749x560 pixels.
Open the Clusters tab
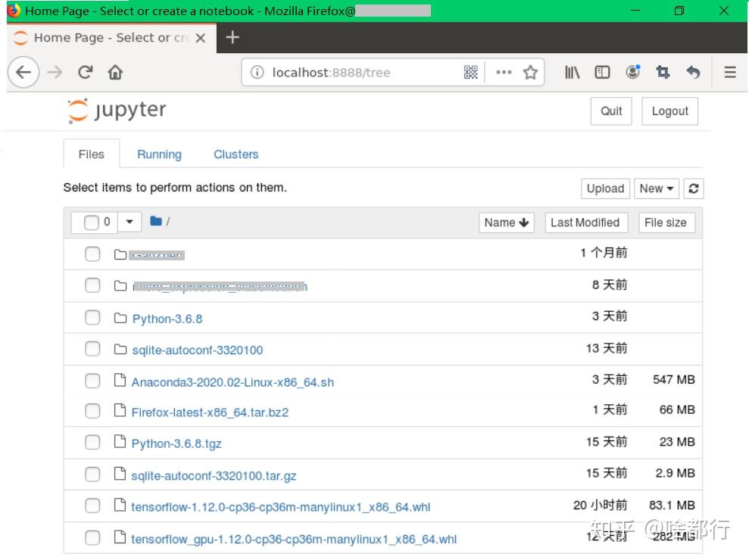[x=236, y=154]
